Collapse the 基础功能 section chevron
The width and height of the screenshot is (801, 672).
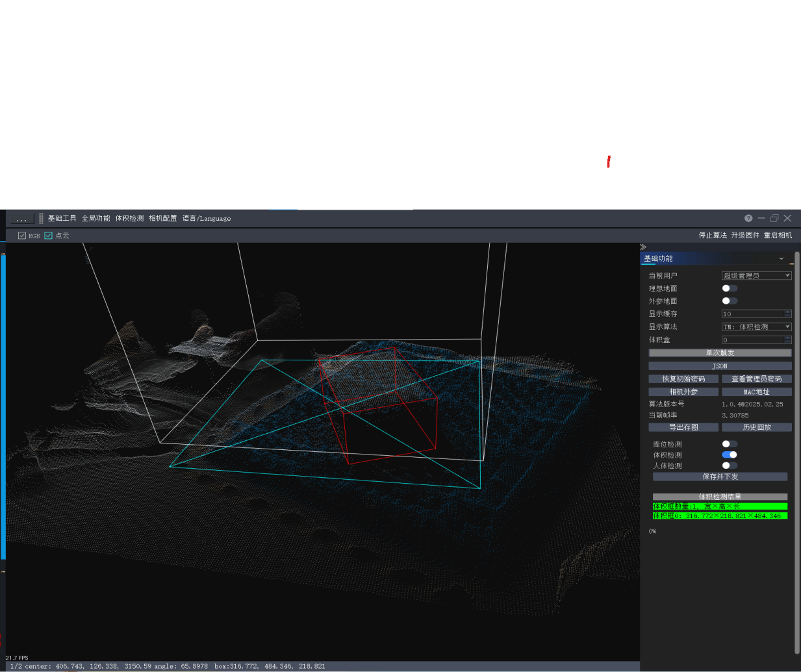click(782, 258)
